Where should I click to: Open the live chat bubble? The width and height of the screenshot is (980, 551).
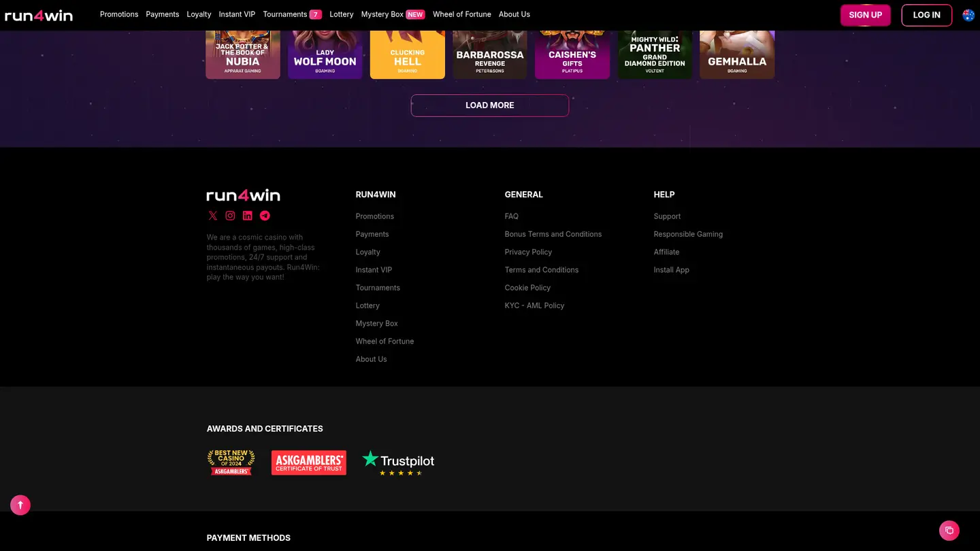(949, 531)
